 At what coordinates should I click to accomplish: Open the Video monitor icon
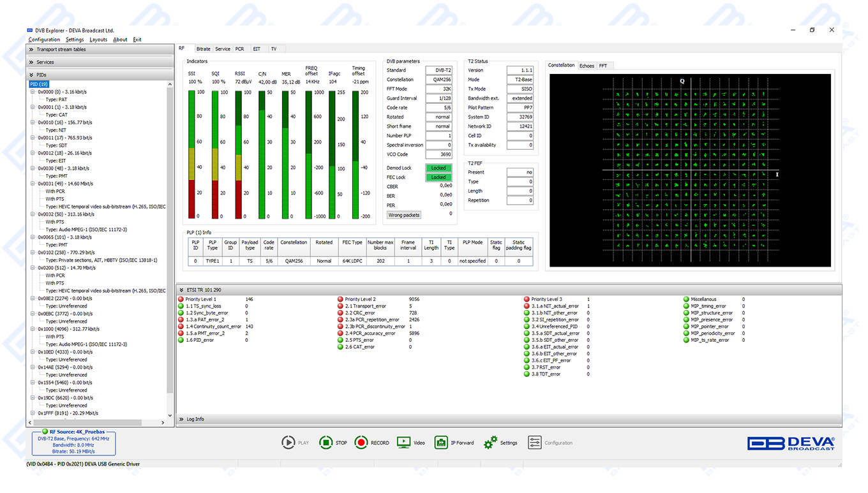(403, 443)
